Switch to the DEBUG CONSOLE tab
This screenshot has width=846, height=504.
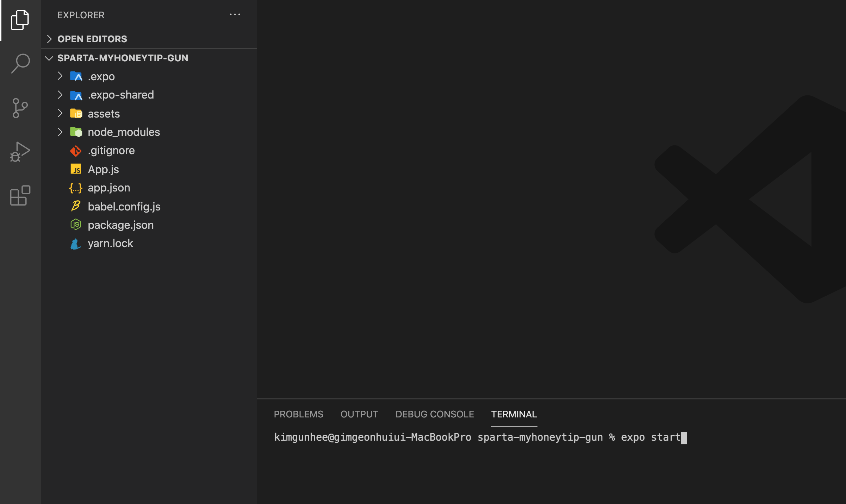tap(434, 414)
